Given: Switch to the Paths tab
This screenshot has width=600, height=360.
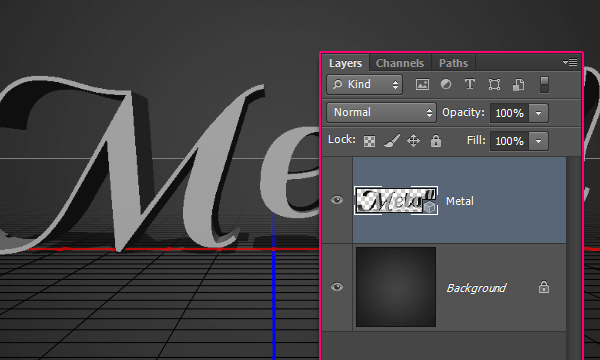Looking at the screenshot, I should [453, 63].
